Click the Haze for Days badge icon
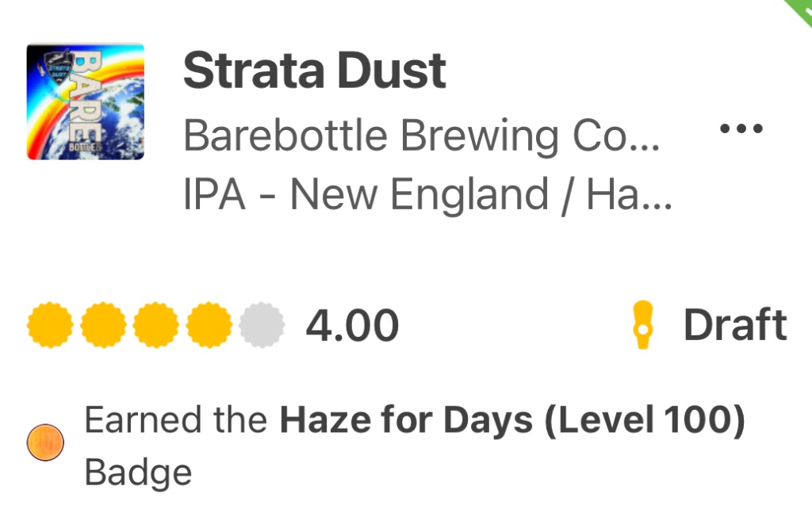 click(x=45, y=442)
